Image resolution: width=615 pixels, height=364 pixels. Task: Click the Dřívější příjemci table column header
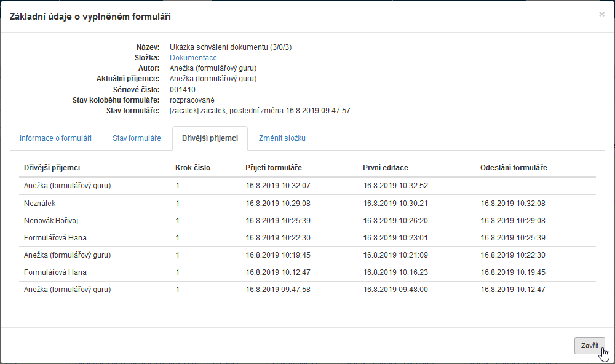pyautogui.click(x=52, y=168)
